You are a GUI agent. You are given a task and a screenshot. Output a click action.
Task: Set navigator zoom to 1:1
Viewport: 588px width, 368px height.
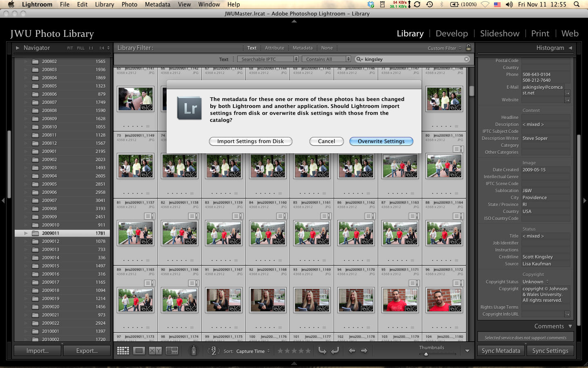click(91, 48)
